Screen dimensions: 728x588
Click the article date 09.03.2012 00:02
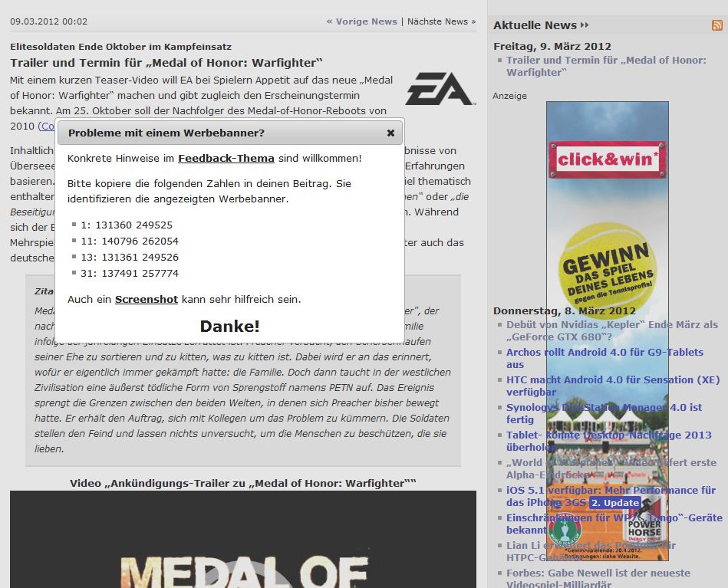click(49, 21)
